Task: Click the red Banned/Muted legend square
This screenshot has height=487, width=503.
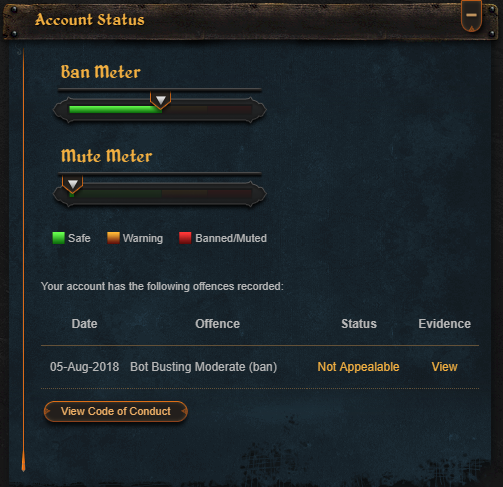Action: (185, 238)
